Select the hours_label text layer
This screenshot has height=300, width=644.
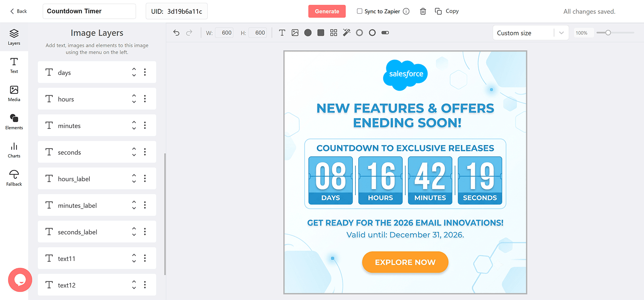tap(97, 178)
